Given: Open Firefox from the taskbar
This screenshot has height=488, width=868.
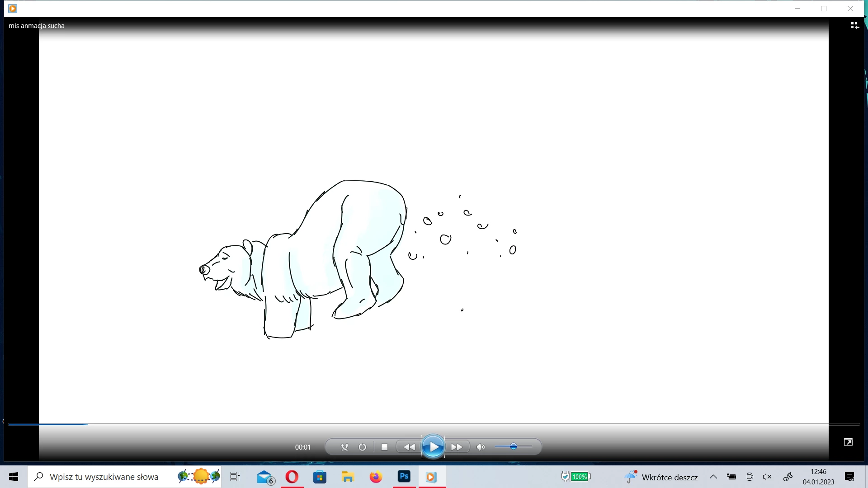Looking at the screenshot, I should [376, 477].
